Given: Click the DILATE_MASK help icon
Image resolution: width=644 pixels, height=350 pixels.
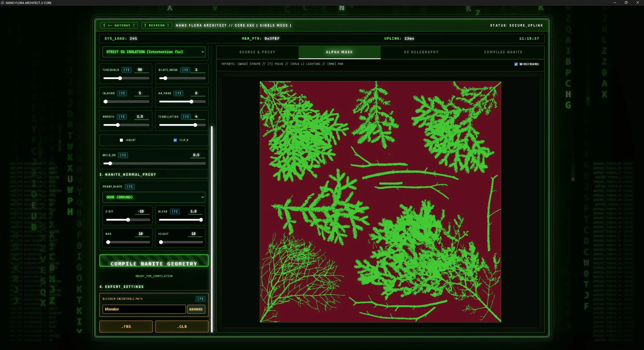Looking at the screenshot, I should (185, 70).
